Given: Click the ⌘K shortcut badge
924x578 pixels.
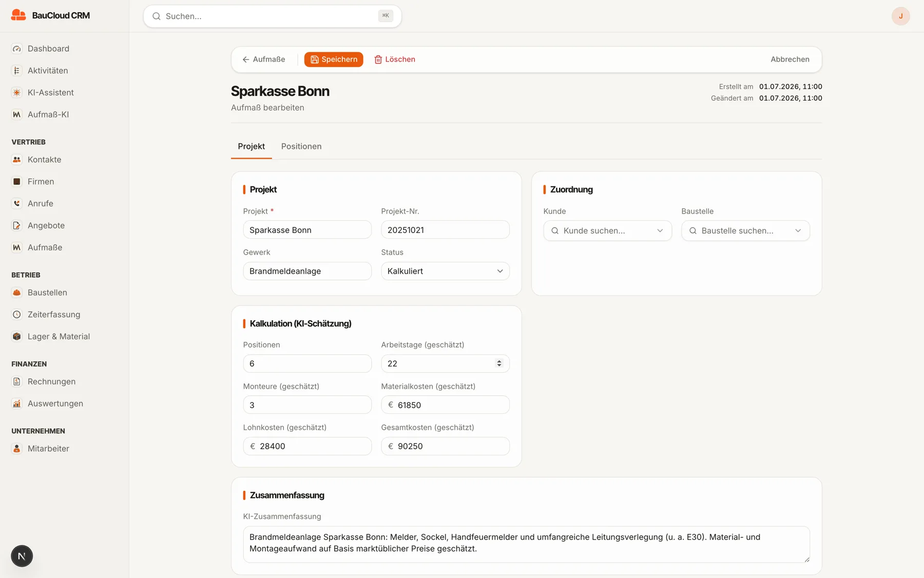Looking at the screenshot, I should [386, 16].
